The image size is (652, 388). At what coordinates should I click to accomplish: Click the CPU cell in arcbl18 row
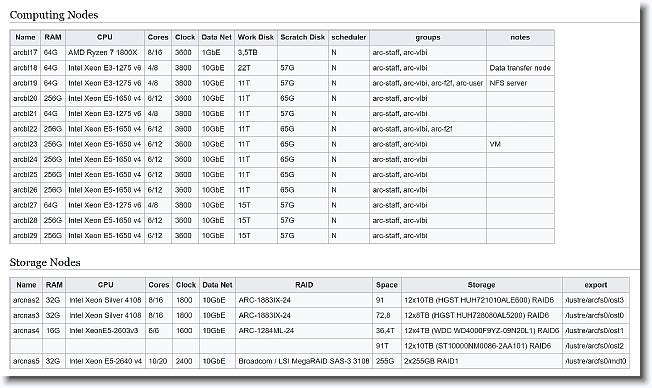[105, 68]
